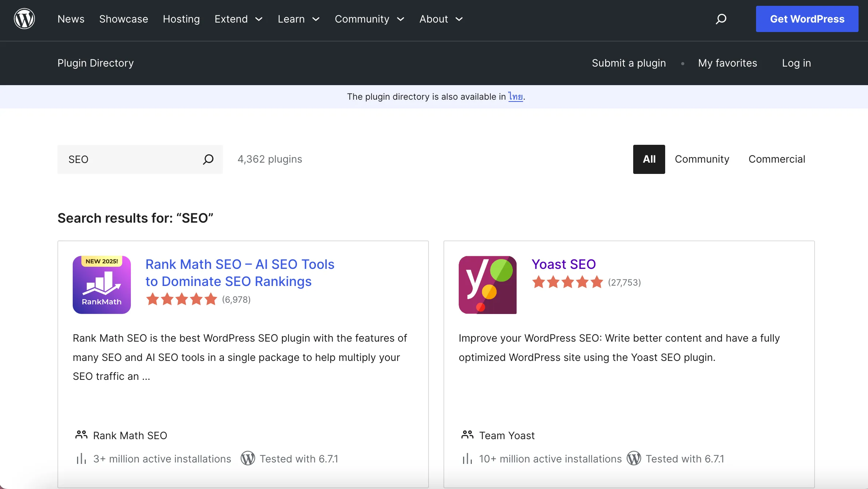Click Rank Math SEO author people icon
The width and height of the screenshot is (868, 489).
[x=81, y=435]
